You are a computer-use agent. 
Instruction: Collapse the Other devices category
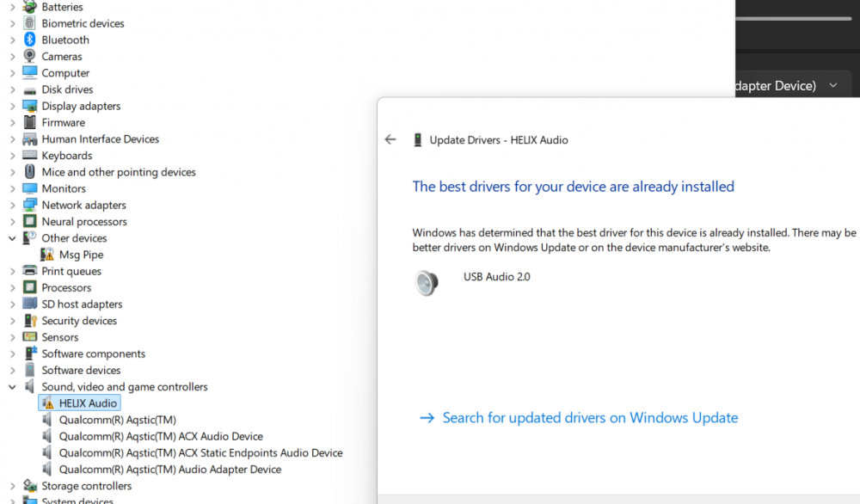12,238
